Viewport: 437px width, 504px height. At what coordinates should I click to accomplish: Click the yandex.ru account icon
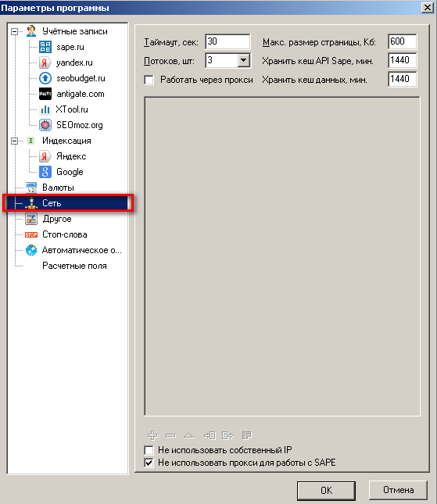45,63
